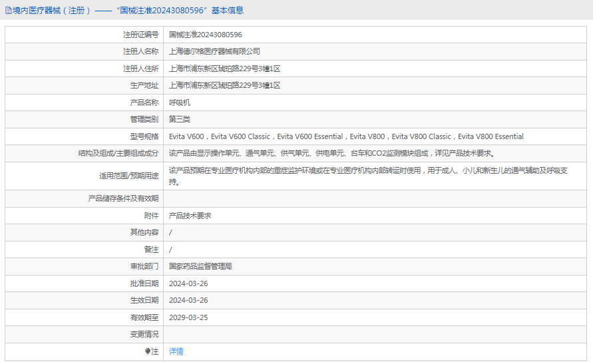Screen dimensions: 593x364
Task: Click the 管理类别 value 第三类
Action: click(180, 119)
